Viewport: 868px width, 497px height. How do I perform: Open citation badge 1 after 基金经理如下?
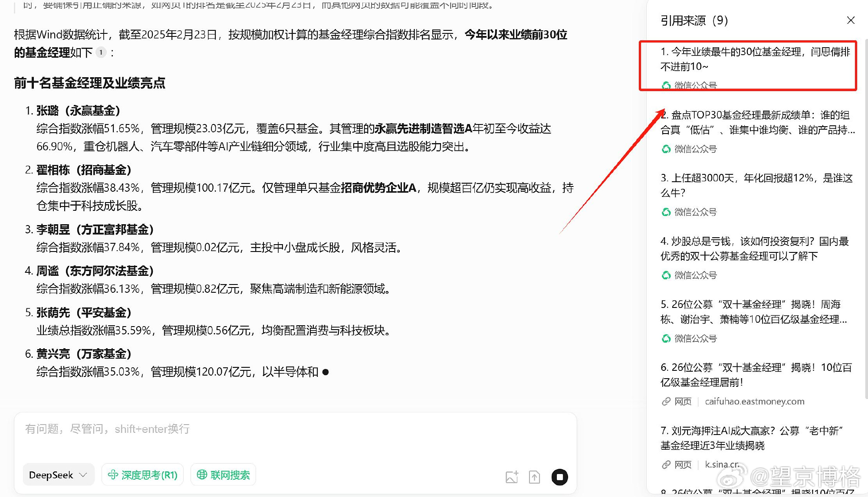pyautogui.click(x=101, y=52)
